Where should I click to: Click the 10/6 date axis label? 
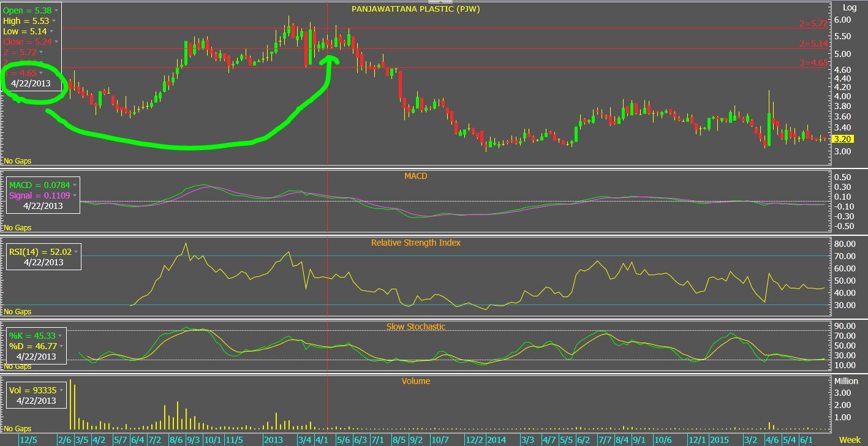(662, 440)
